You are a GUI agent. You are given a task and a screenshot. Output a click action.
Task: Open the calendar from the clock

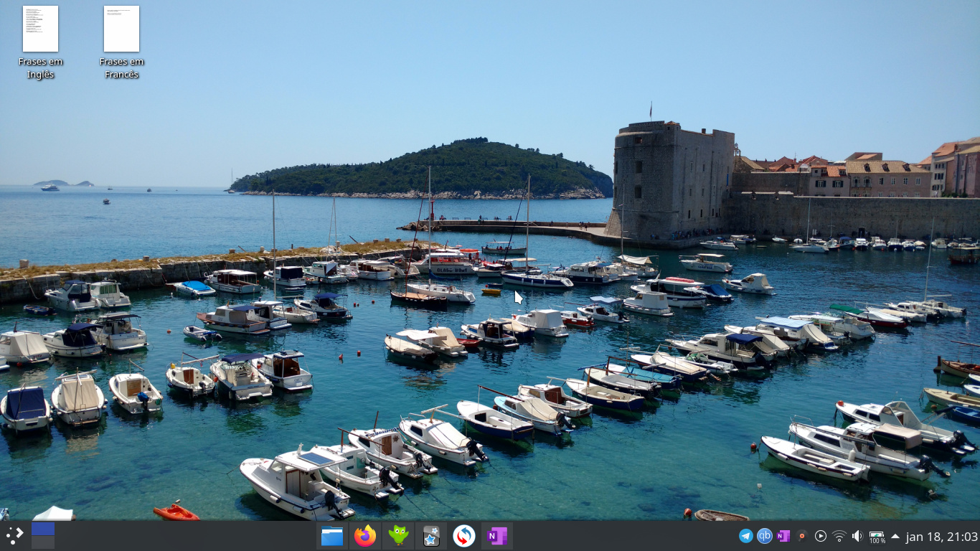pos(941,536)
